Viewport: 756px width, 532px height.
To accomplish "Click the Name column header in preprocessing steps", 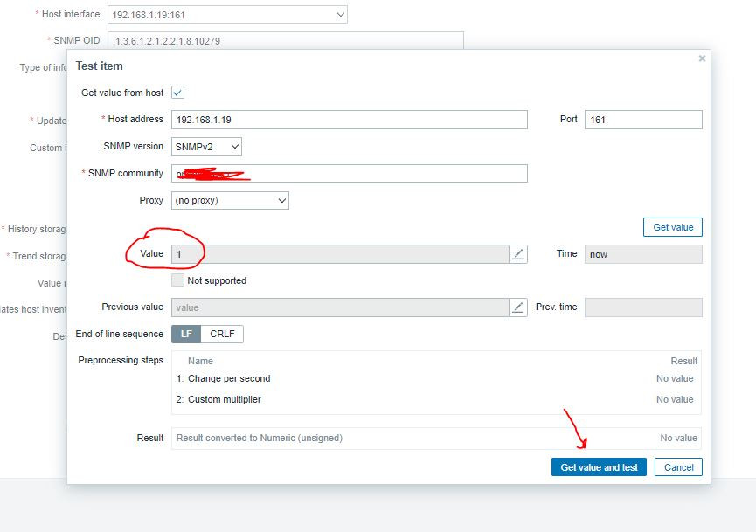I will pyautogui.click(x=200, y=361).
